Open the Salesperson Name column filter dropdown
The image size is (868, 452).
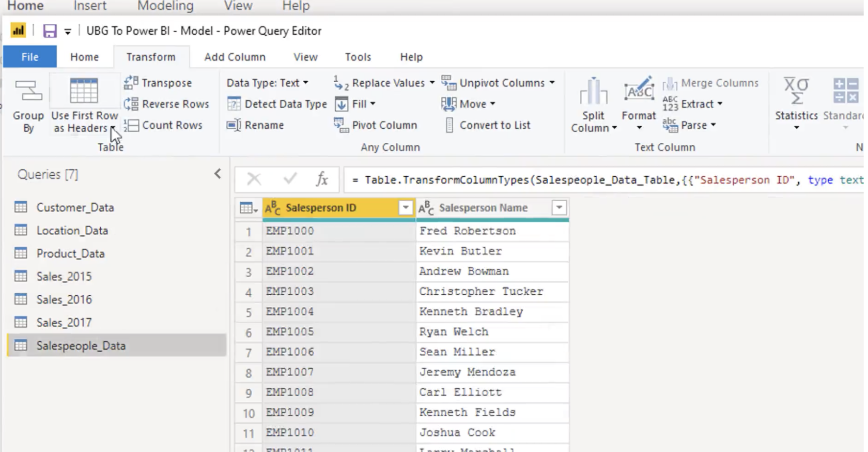[x=559, y=208]
